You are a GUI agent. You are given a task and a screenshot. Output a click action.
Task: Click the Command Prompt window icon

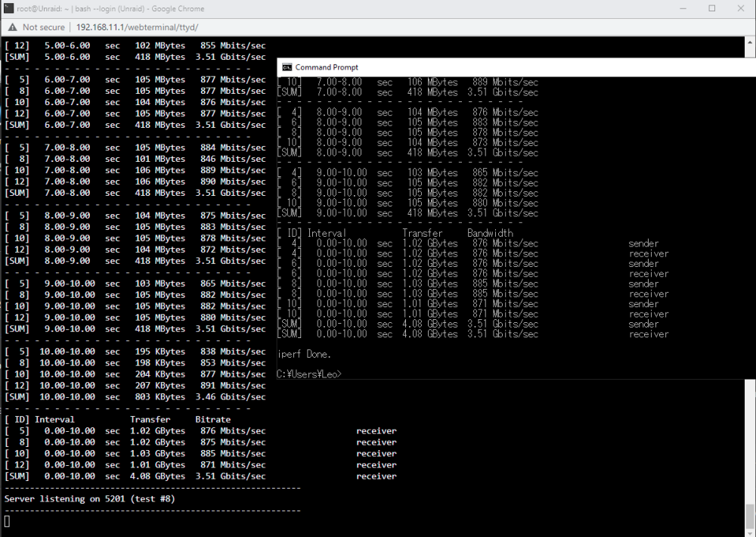click(287, 67)
